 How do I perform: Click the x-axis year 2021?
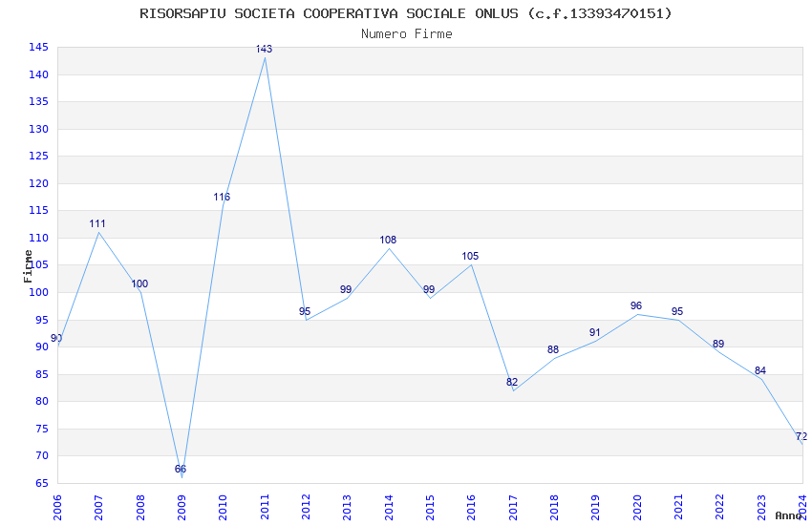(678, 508)
